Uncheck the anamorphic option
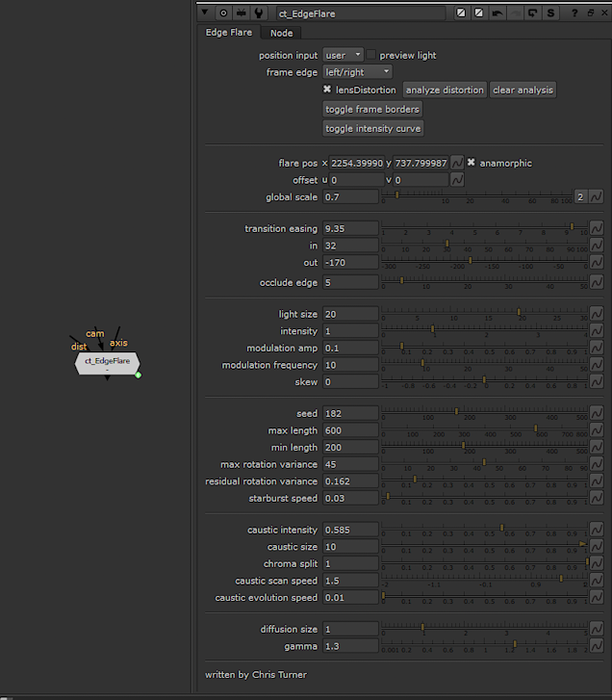Viewport: 612px width, 700px height. [472, 163]
